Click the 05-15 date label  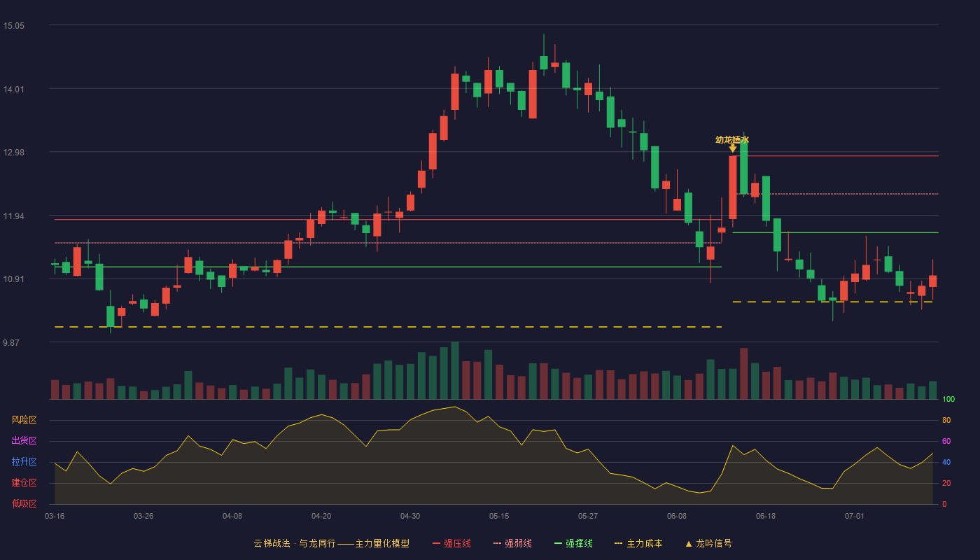(499, 516)
